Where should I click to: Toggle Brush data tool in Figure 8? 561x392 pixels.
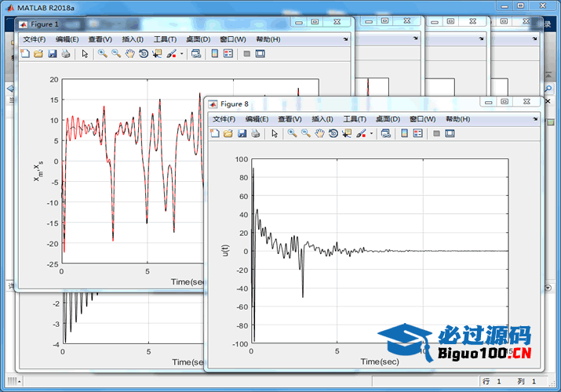tap(361, 133)
